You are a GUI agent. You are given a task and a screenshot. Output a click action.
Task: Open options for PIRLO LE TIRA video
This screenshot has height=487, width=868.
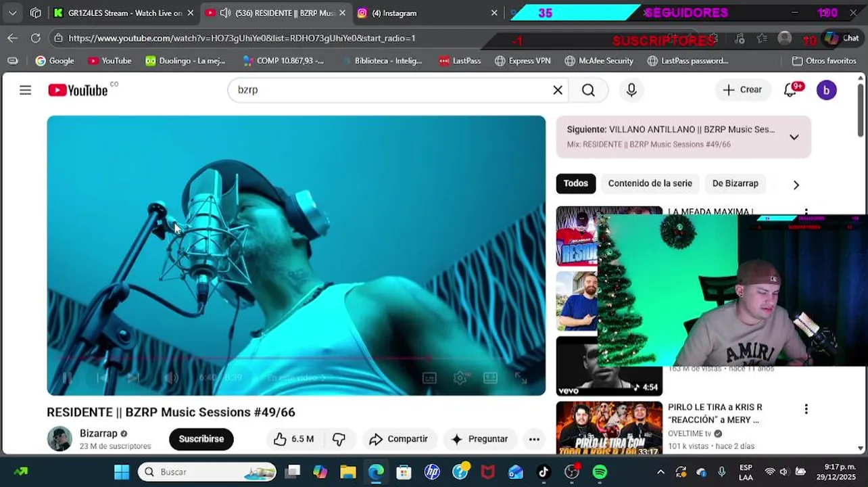[x=806, y=409]
